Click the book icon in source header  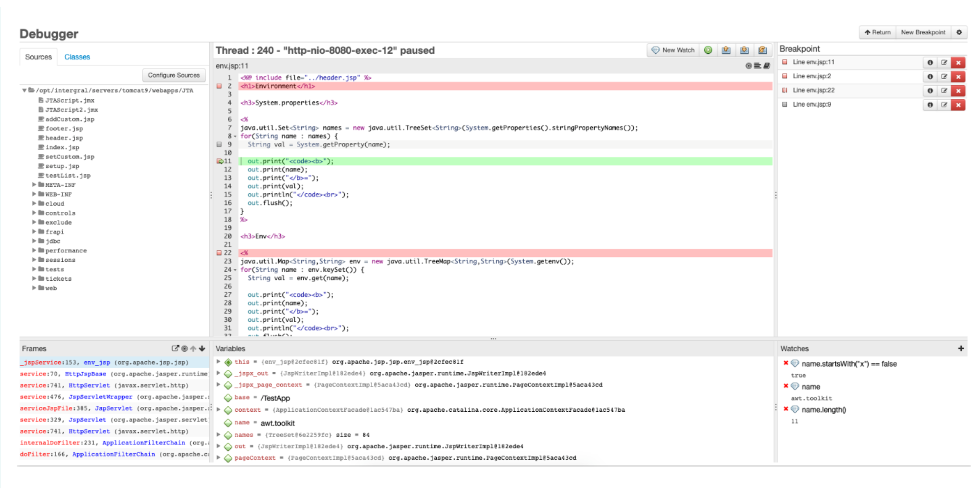click(x=766, y=66)
